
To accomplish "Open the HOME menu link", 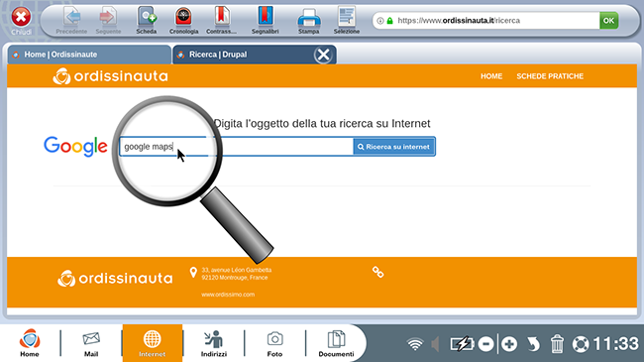I will (491, 76).
